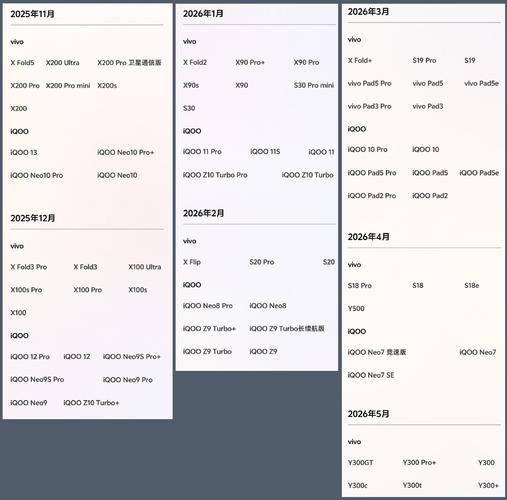The image size is (507, 500).
Task: Select iQOO Z10 Turbo+ model
Action: [x=91, y=403]
